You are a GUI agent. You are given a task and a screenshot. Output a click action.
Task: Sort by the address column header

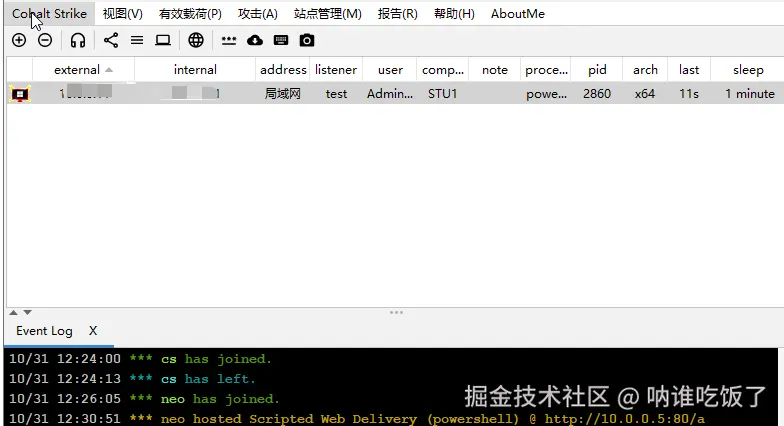point(283,70)
